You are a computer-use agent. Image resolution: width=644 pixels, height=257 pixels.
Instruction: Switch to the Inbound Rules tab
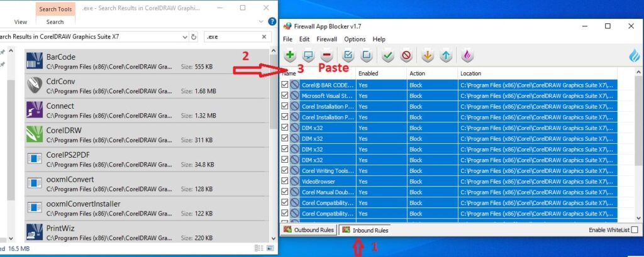pyautogui.click(x=365, y=231)
